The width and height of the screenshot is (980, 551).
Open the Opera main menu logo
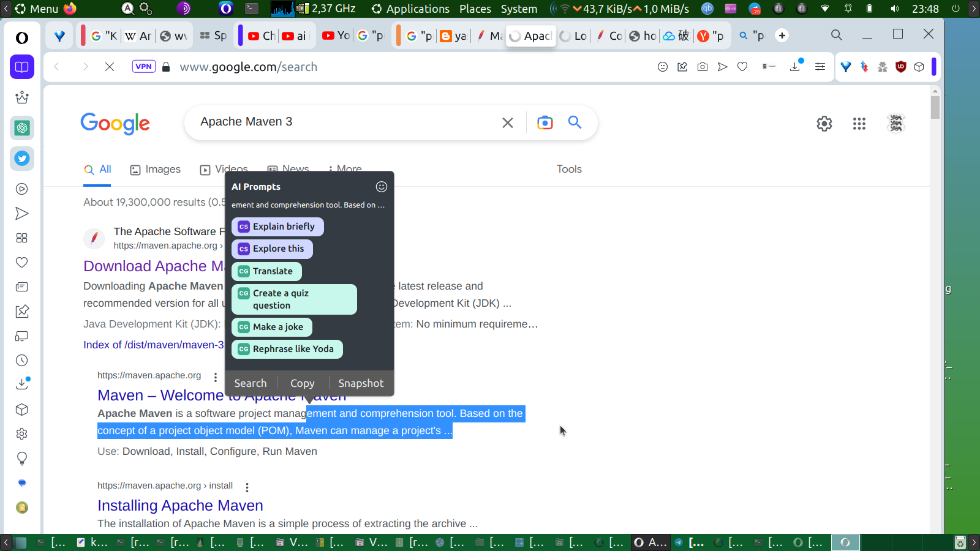click(x=22, y=38)
